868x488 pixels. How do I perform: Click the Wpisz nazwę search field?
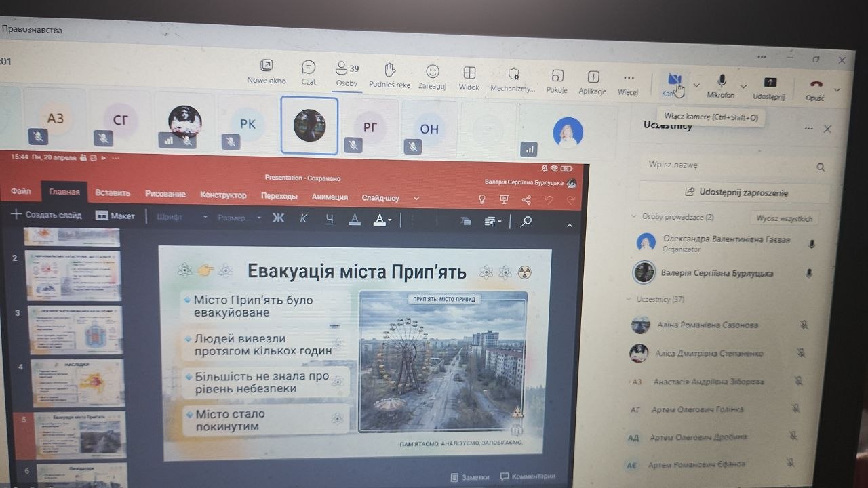(x=726, y=165)
